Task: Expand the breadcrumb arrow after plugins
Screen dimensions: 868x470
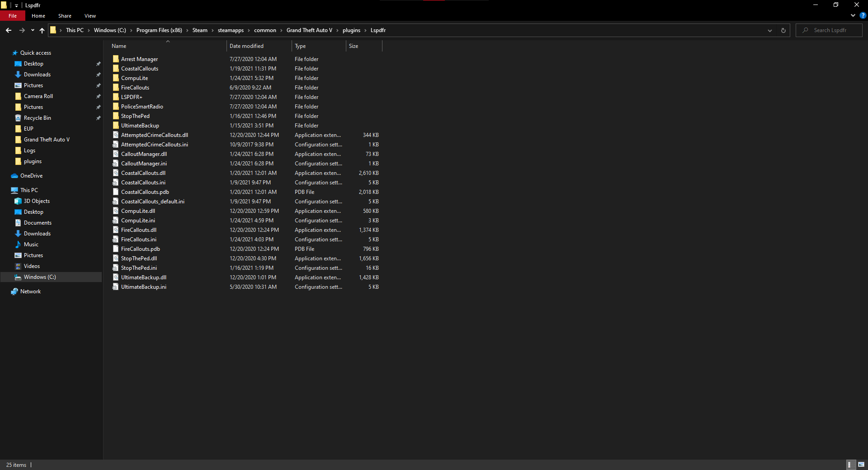Action: pyautogui.click(x=365, y=30)
